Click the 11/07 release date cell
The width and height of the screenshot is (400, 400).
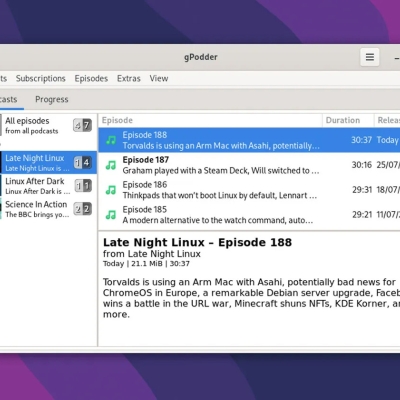tap(388, 215)
